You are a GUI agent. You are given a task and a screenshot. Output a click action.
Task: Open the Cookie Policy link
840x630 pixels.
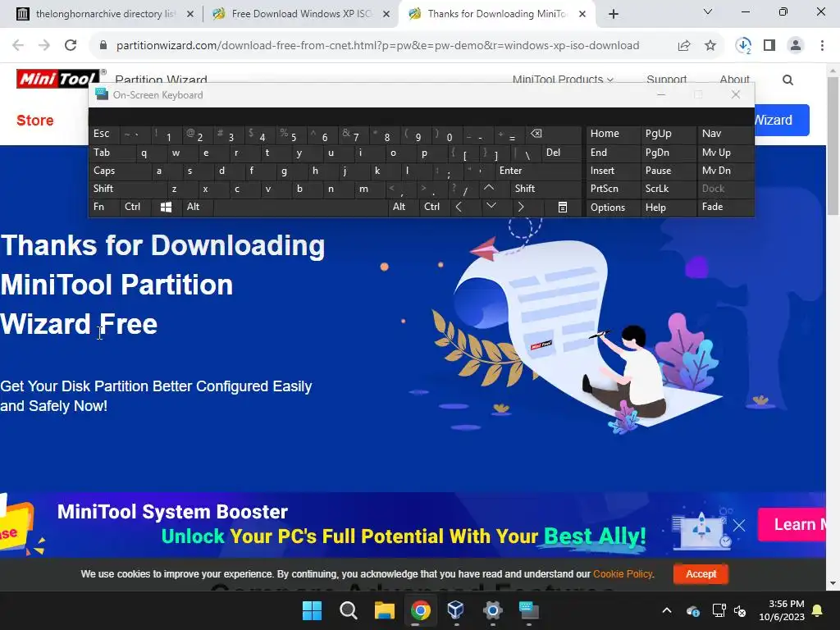point(623,573)
